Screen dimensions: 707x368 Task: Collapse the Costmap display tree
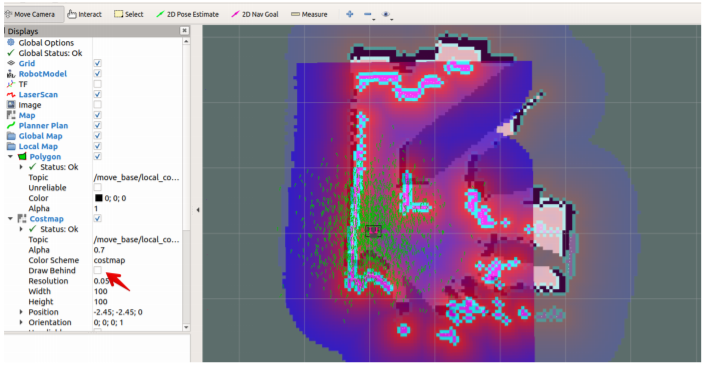click(x=10, y=219)
